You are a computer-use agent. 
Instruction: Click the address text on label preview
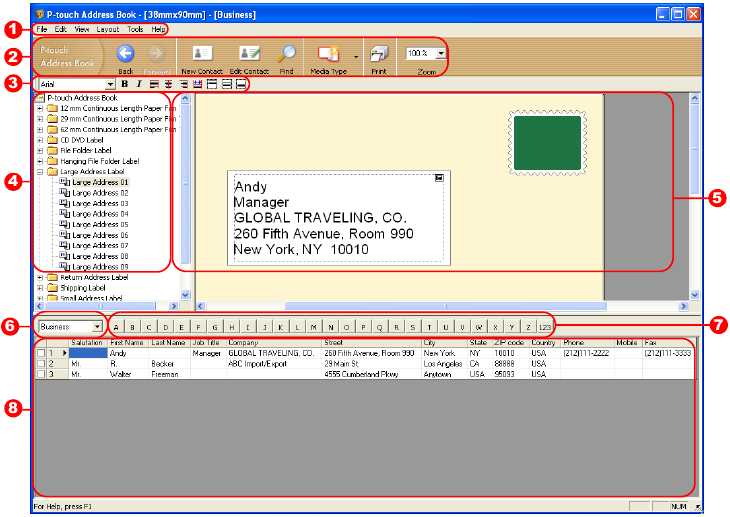323,218
